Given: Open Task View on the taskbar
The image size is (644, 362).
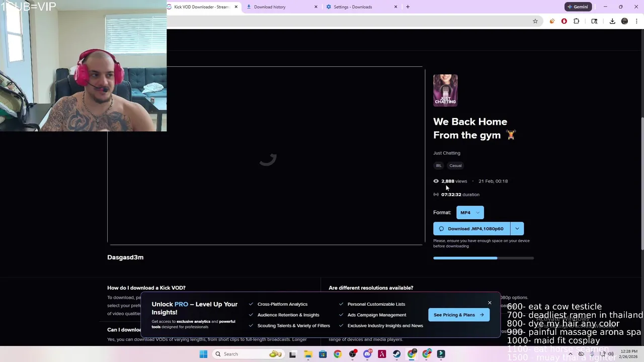Looking at the screenshot, I should pos(293,354).
